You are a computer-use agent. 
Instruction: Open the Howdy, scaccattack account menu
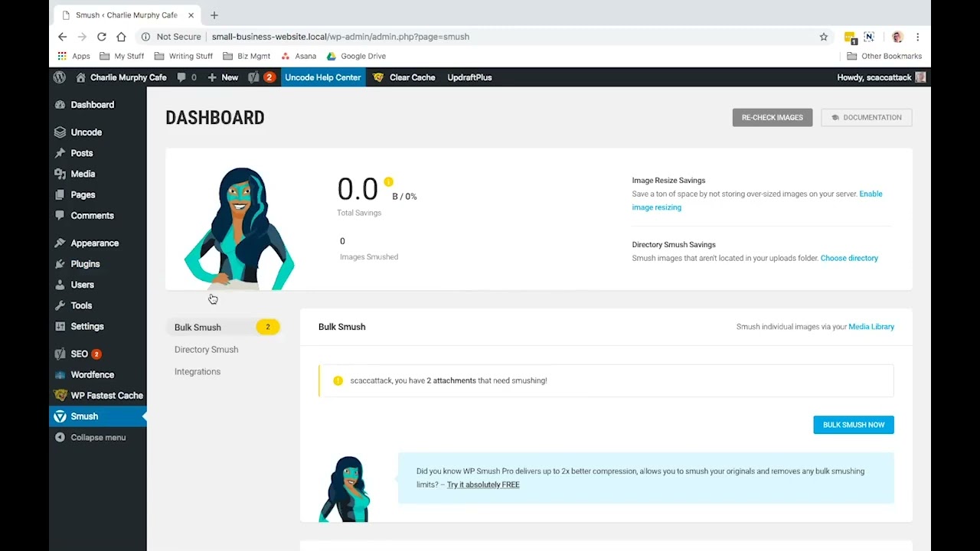point(882,77)
